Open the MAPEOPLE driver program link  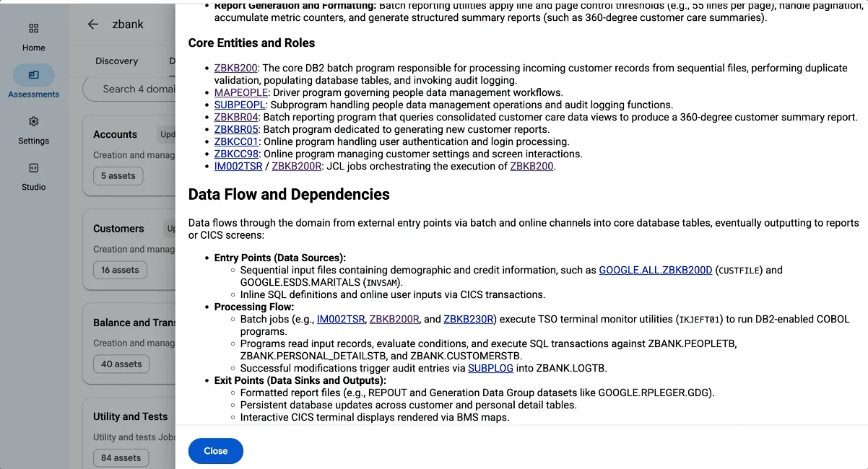pyautogui.click(x=242, y=92)
